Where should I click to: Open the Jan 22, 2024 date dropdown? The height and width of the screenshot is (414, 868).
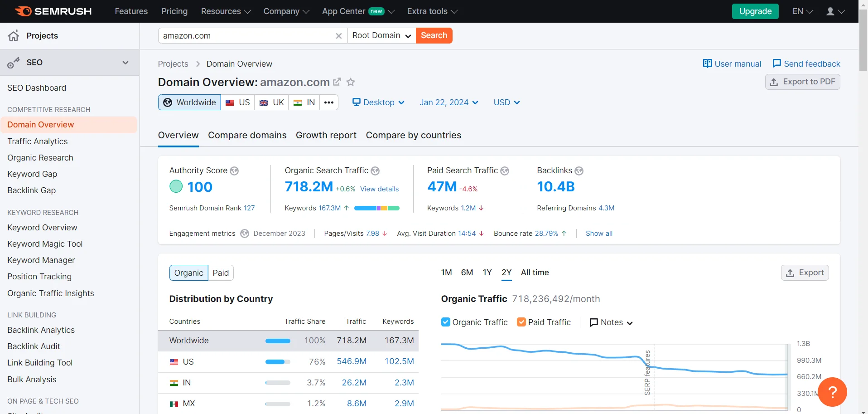(x=448, y=102)
